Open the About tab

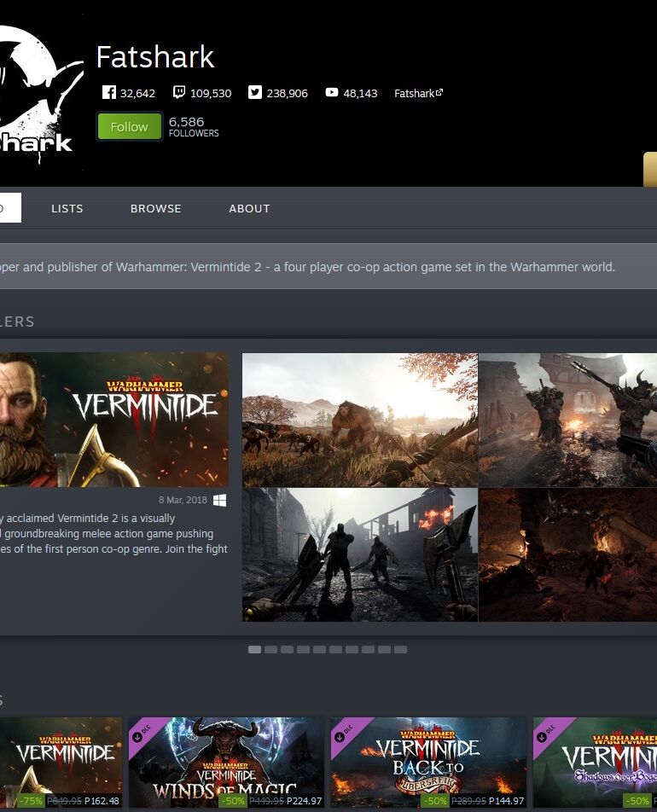(x=250, y=208)
